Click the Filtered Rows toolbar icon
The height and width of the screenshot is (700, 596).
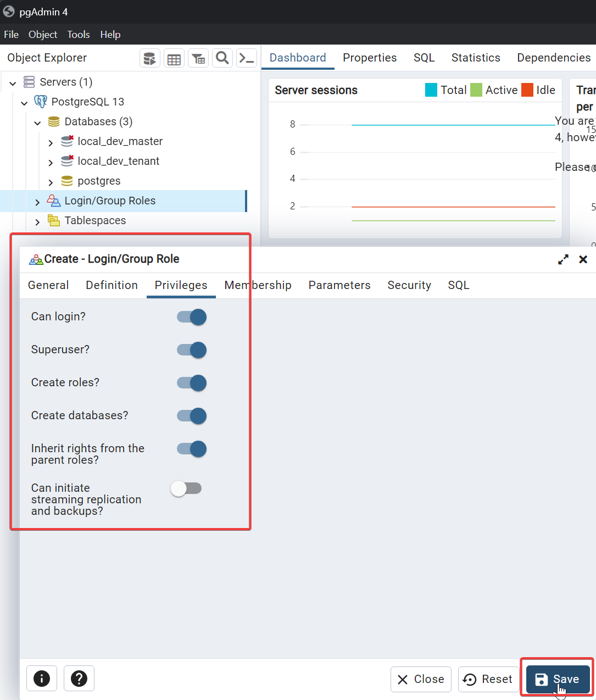(x=198, y=58)
